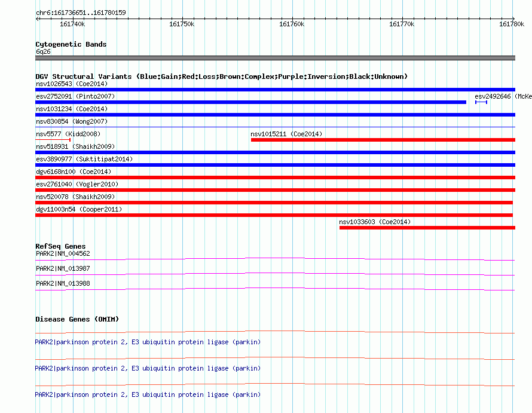The image size is (532, 413).
Task: Click the blue bar under esv3890977
Action: [x=275, y=165]
